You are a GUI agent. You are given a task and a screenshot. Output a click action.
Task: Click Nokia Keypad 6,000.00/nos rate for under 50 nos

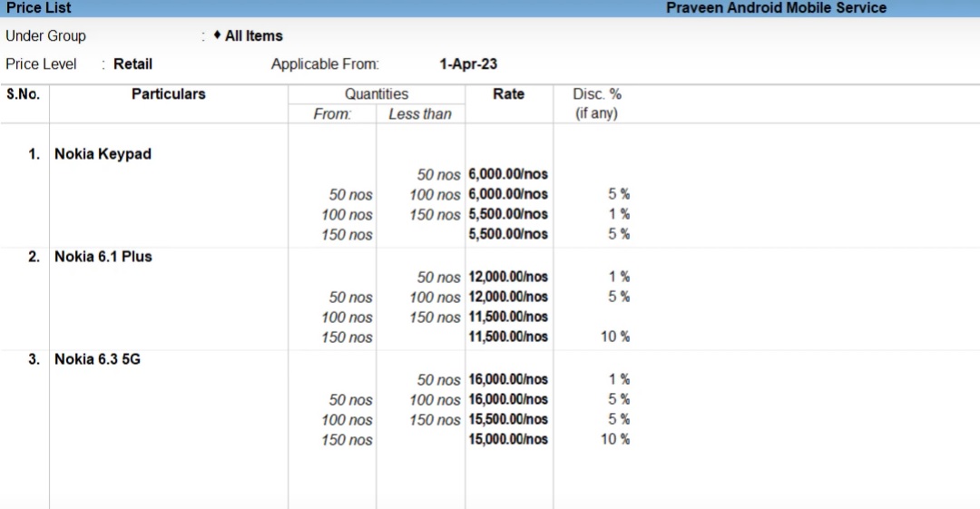click(508, 174)
